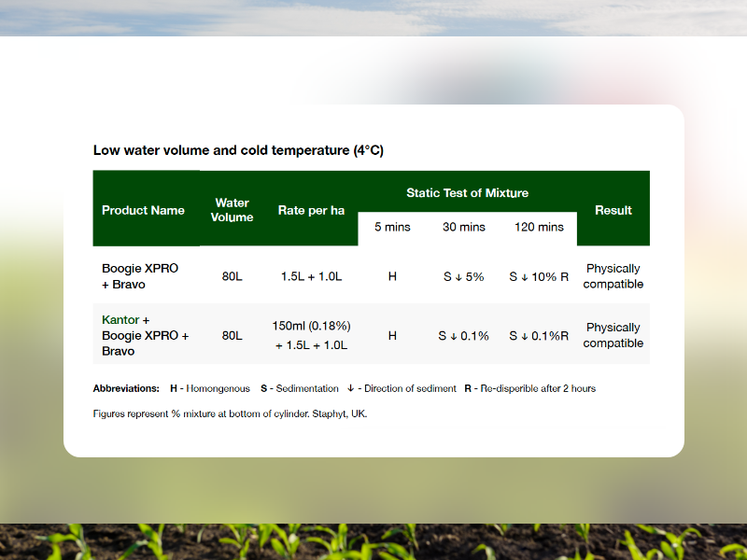Click the 5 mins sub-header
The image size is (747, 560).
point(392,227)
